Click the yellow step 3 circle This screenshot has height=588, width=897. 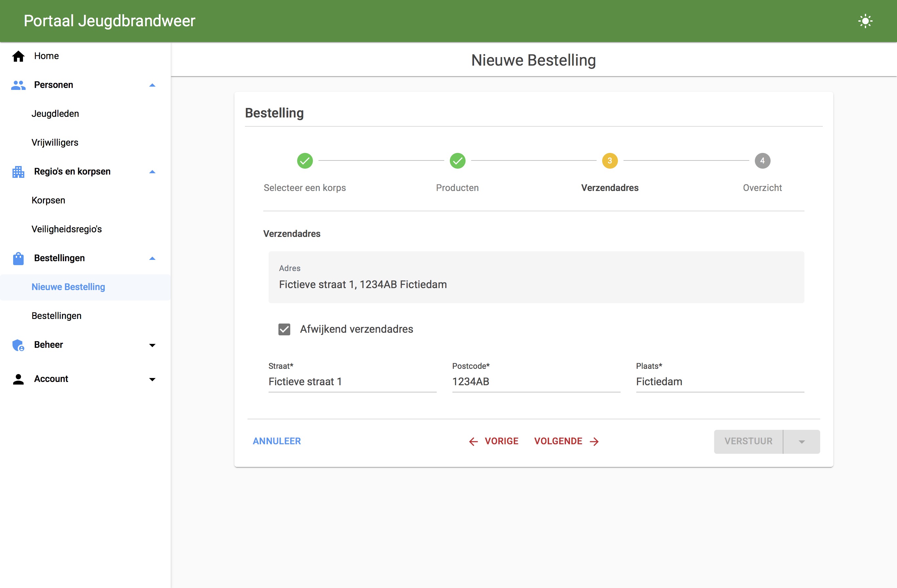pos(610,161)
